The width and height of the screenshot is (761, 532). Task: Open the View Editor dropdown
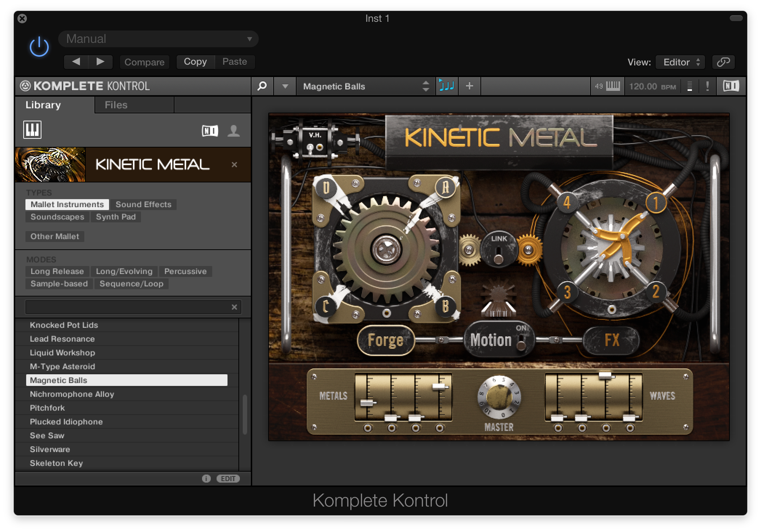(x=680, y=62)
